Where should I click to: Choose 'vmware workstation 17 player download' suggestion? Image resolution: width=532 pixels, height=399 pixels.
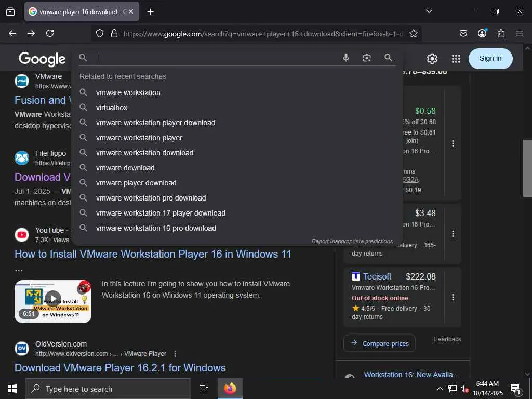(x=237, y=213)
